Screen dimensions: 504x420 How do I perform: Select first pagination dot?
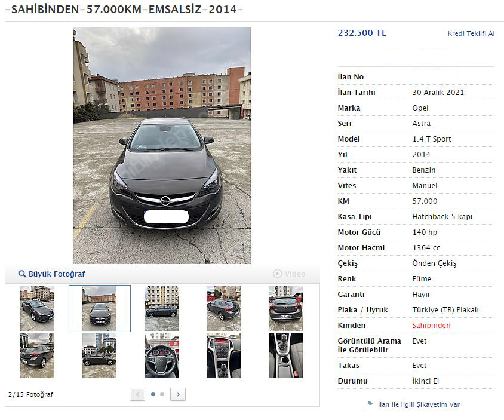(153, 394)
